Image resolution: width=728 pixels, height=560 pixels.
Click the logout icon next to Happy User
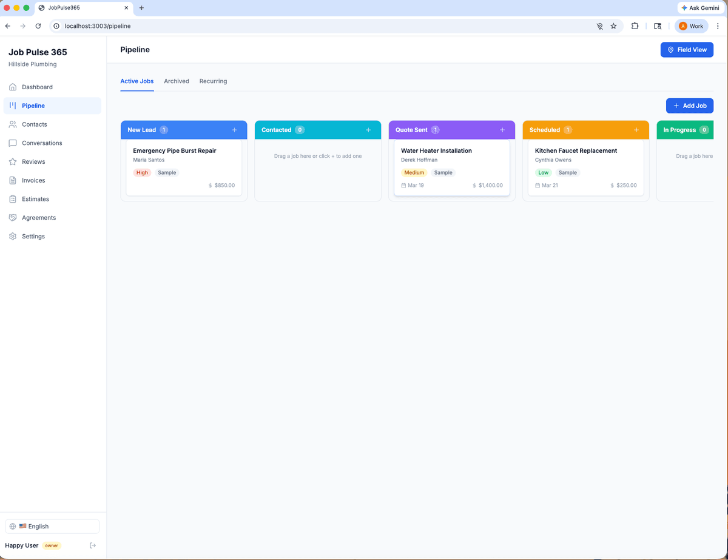(93, 545)
